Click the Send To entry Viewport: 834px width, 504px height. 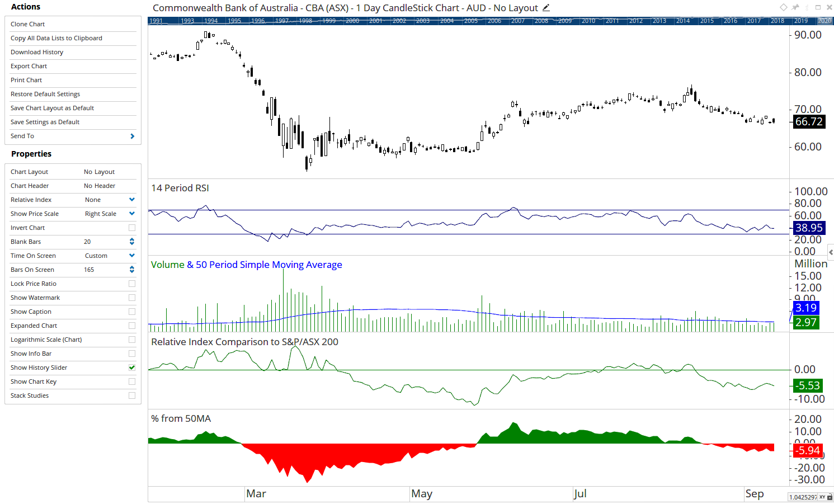tap(73, 136)
